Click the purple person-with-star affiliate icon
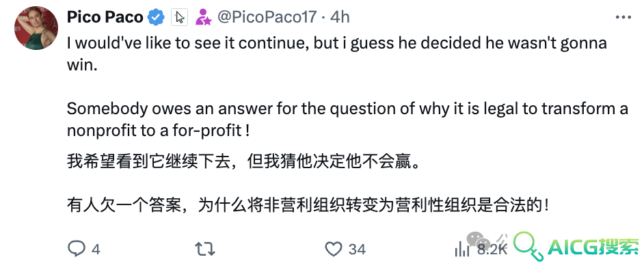Viewport: 644px width, 268px height. 203,17
